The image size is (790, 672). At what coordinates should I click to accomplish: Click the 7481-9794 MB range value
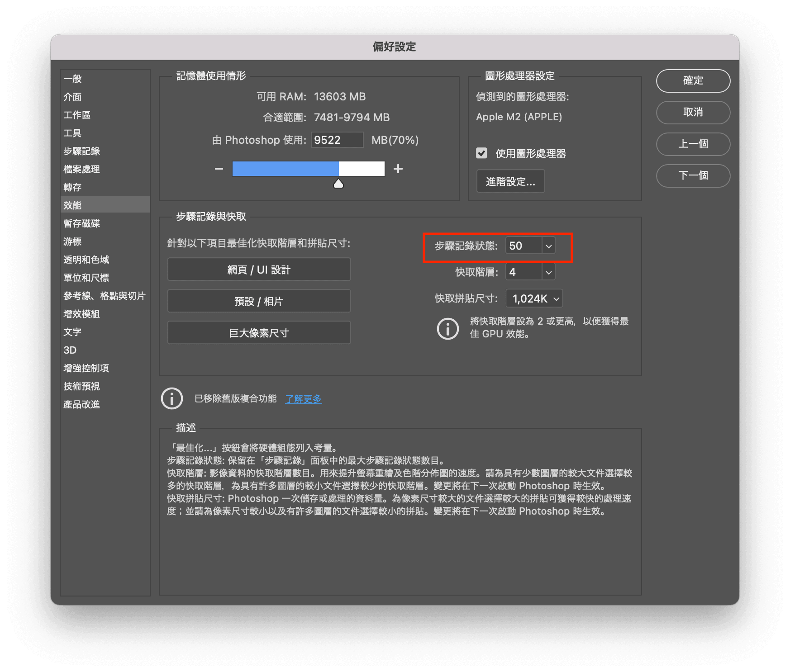coord(352,118)
